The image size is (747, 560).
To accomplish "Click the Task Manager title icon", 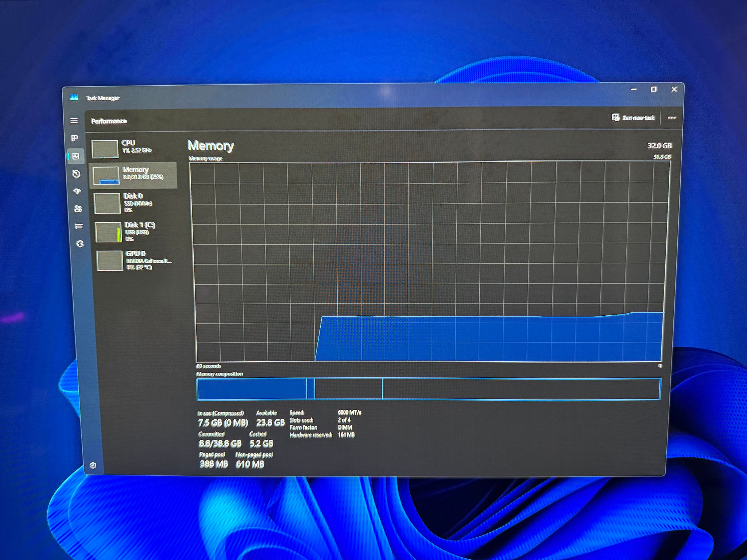I will pos(74,97).
